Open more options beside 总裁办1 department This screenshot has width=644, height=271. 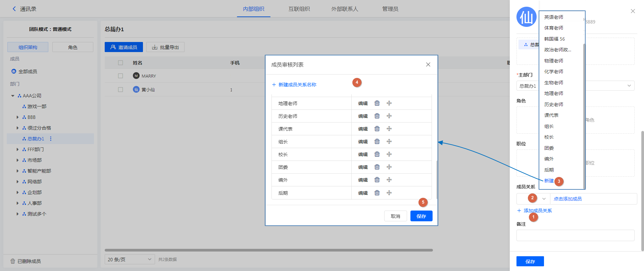click(x=51, y=139)
